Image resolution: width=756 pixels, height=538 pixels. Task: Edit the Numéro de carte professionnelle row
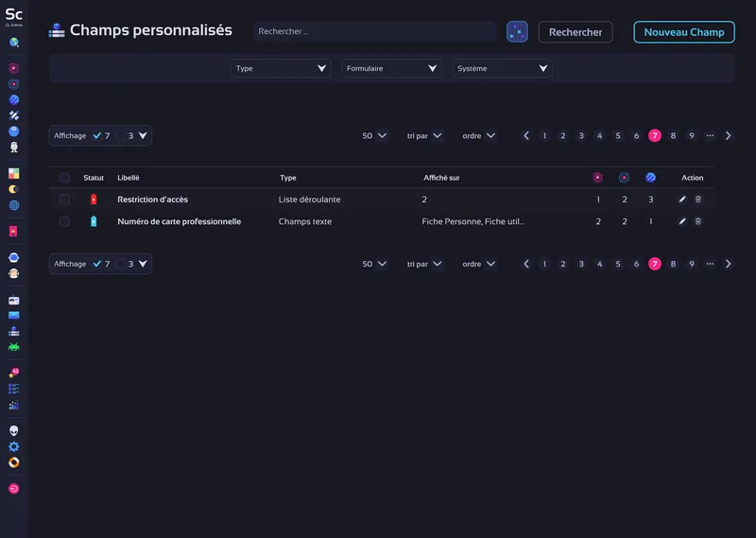click(x=682, y=221)
